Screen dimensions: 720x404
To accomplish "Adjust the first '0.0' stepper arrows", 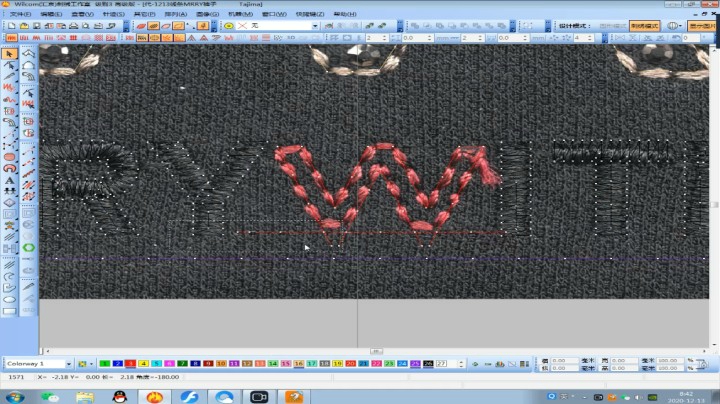I will [x=429, y=38].
